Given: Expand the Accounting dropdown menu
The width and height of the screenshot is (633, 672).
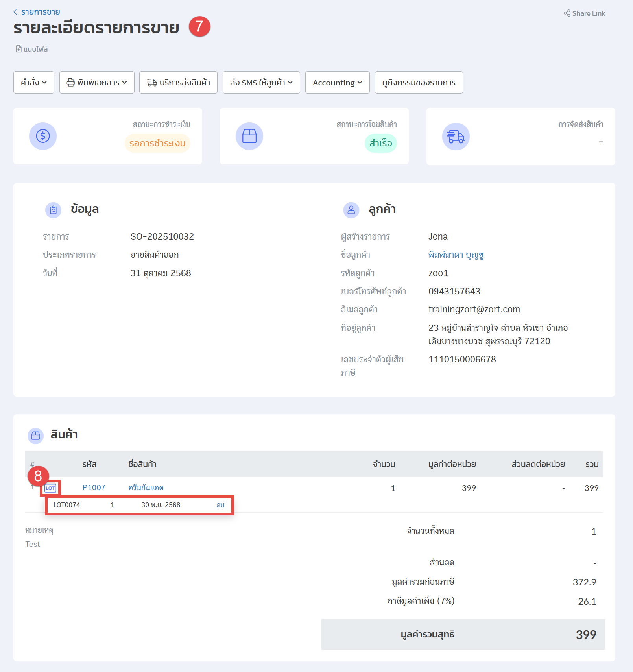Looking at the screenshot, I should pyautogui.click(x=337, y=83).
